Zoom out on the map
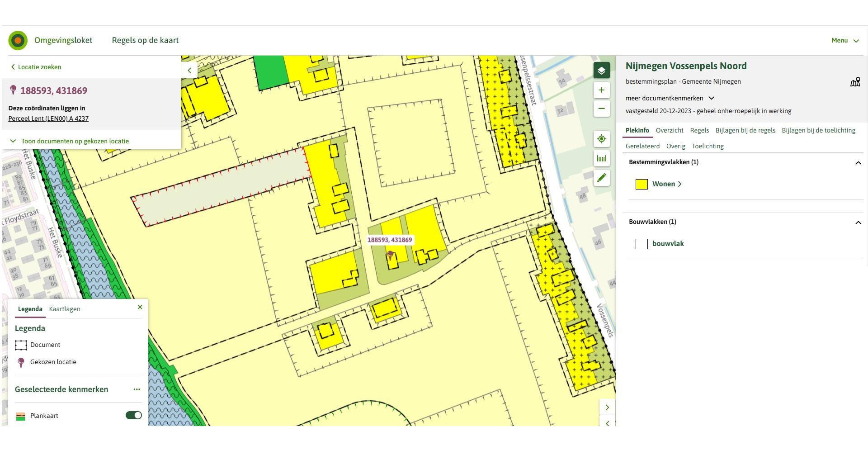 tap(601, 109)
